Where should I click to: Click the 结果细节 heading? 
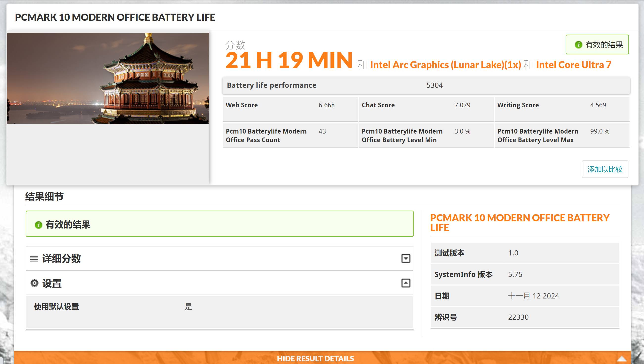[x=44, y=197]
